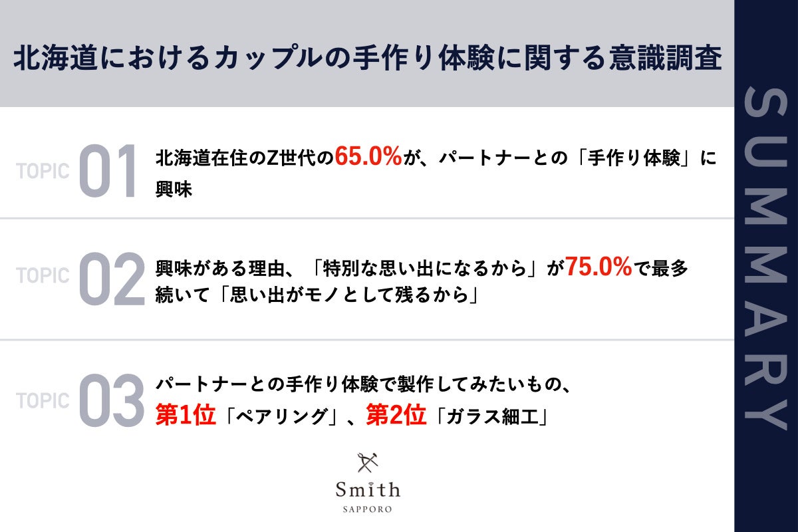Click the TOPIC label beside 01
This screenshot has width=798, height=532.
(43, 171)
